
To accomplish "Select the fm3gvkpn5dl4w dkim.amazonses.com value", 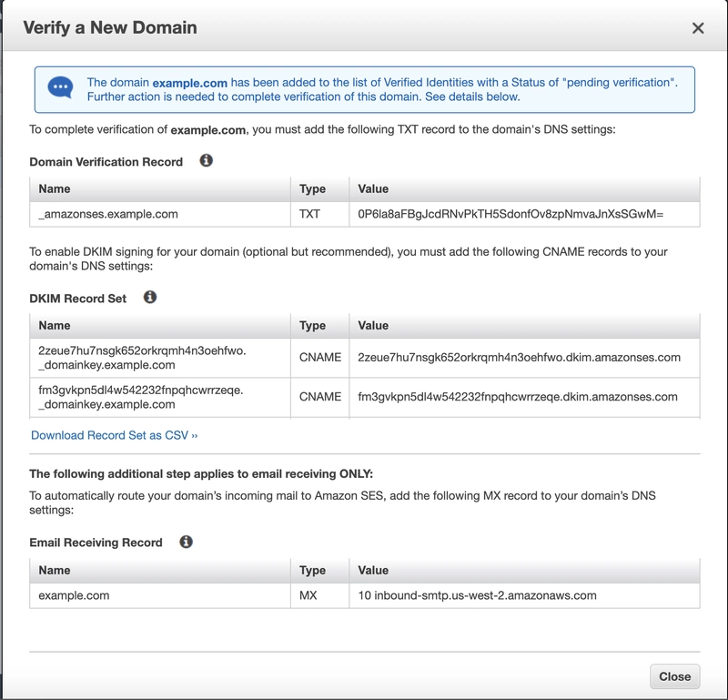I will click(525, 397).
